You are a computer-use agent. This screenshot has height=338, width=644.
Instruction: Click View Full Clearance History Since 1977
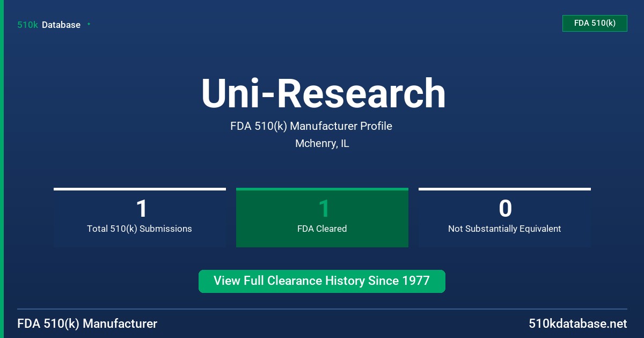(322, 281)
